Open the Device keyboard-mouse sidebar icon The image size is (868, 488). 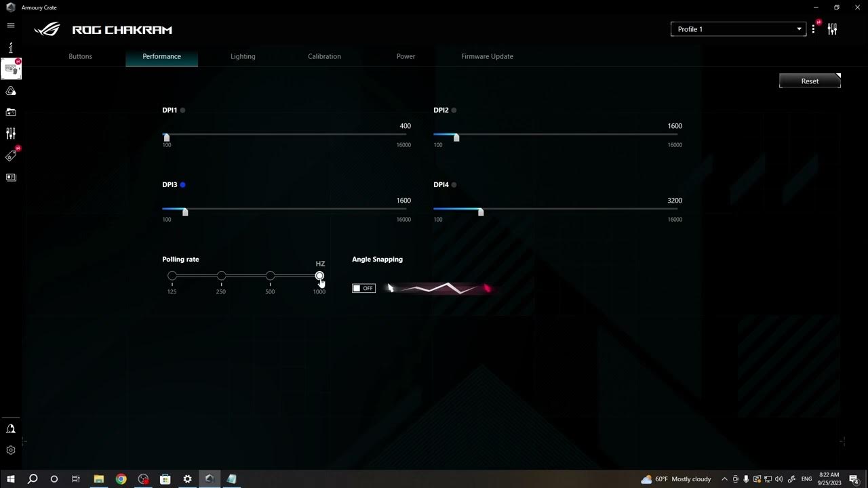tap(11, 68)
